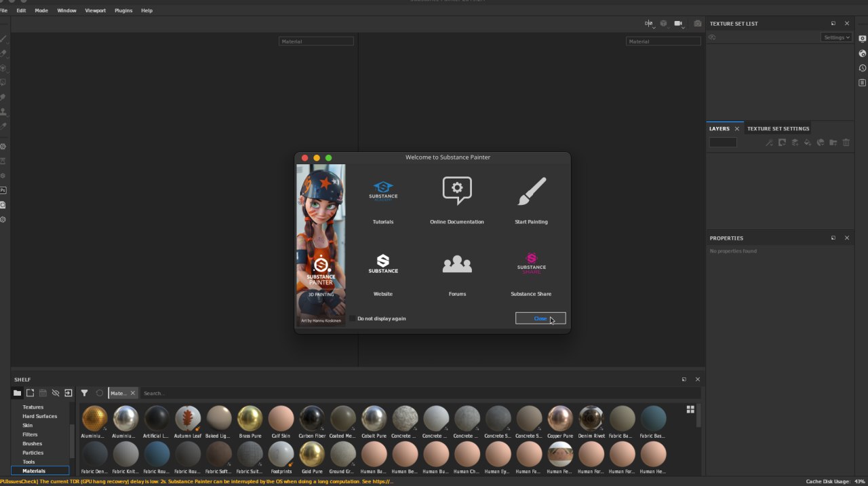Open the Settings dropdown in Texture Set List
This screenshot has height=486, width=868.
836,37
